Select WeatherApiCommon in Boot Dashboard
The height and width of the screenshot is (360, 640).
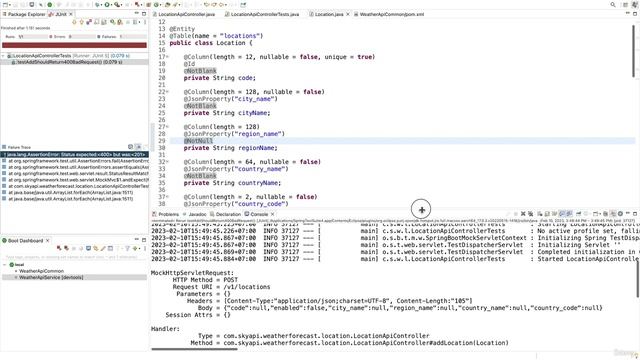41,271
